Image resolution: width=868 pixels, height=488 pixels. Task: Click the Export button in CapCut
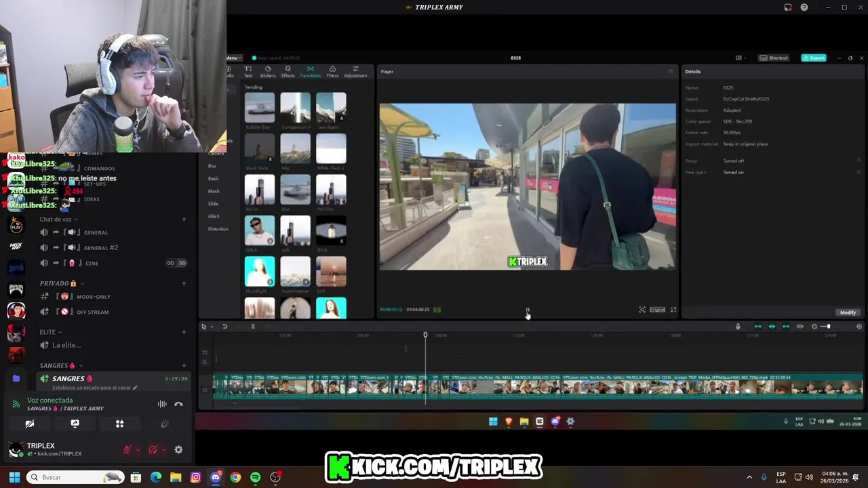tap(813, 58)
